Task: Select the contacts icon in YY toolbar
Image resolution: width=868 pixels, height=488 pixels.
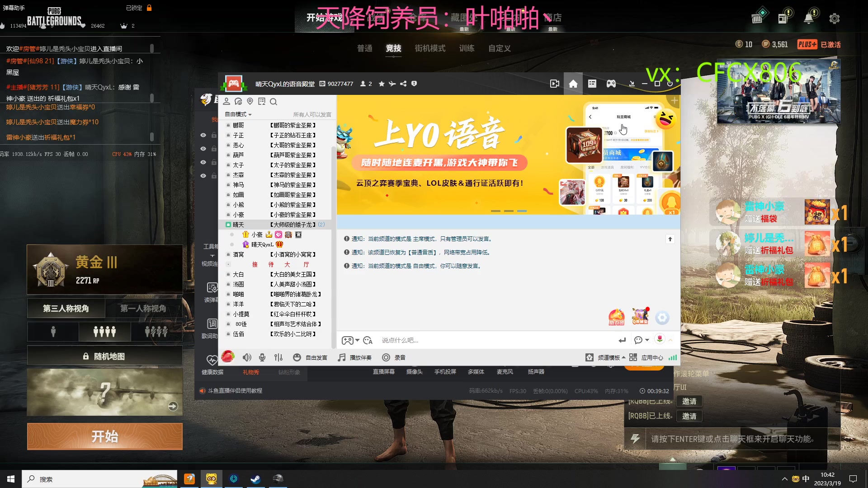Action: click(x=226, y=102)
